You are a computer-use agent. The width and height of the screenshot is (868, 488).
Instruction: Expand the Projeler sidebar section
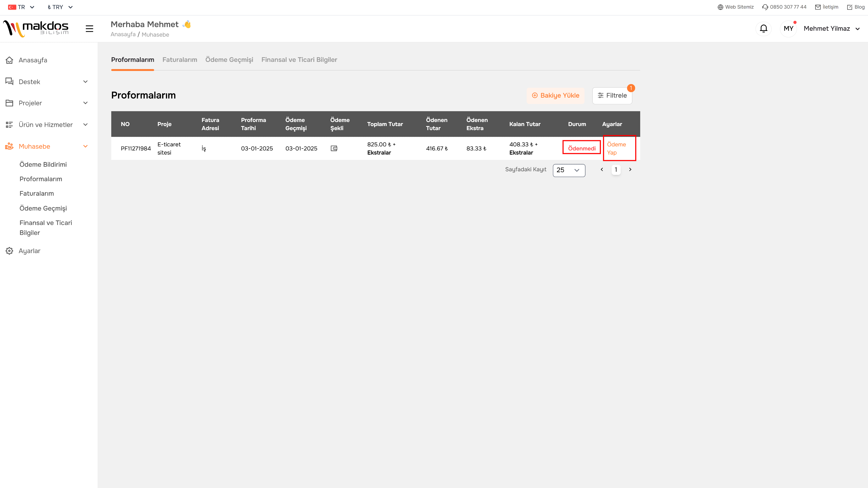coord(85,103)
